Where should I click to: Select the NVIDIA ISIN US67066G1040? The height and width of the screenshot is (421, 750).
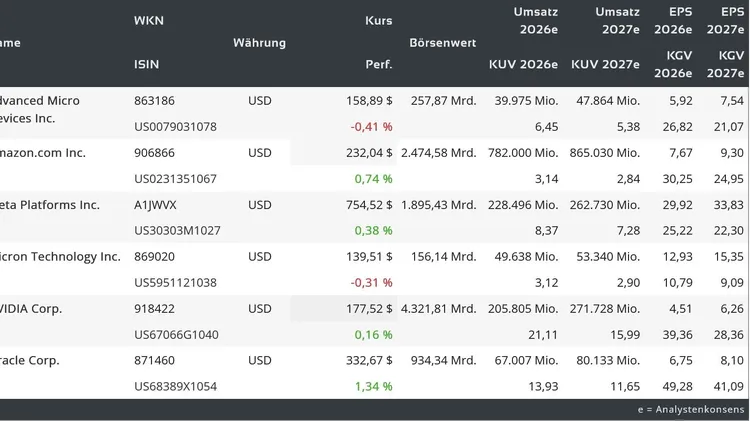(x=175, y=335)
